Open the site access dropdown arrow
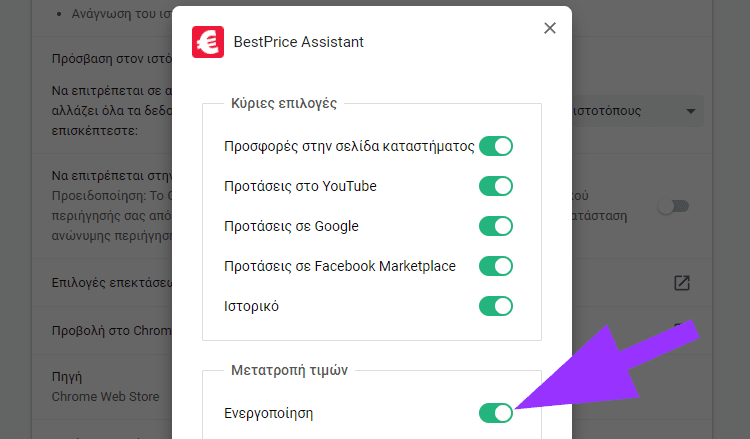The image size is (750, 439). click(x=691, y=111)
